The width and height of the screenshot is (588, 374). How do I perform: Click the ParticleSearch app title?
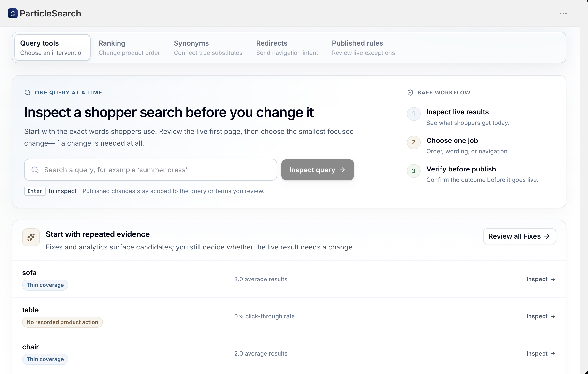50,13
